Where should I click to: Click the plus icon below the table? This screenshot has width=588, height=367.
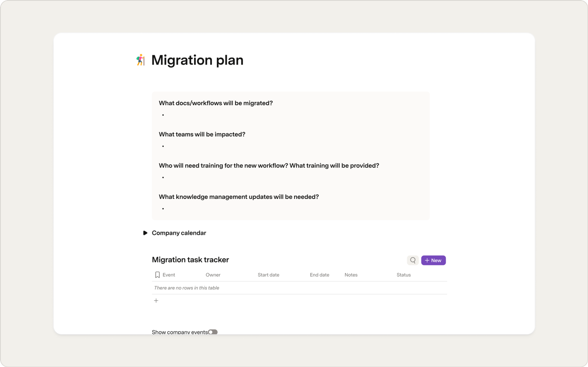coord(156,301)
